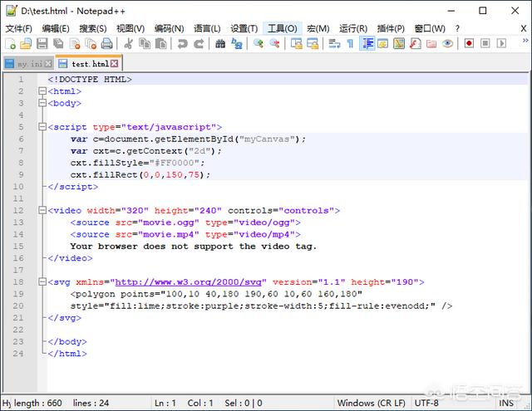Click the Open file folder icon
The image size is (532, 411).
click(26, 44)
